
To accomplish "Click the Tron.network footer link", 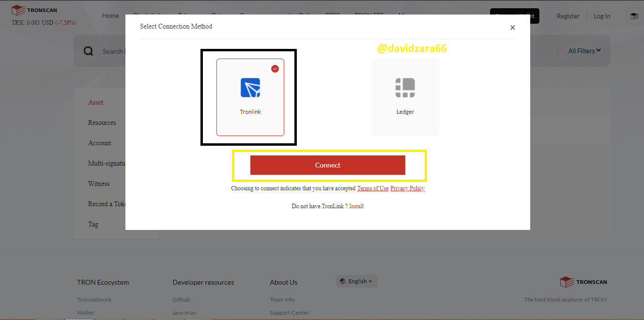I will pos(94,300).
